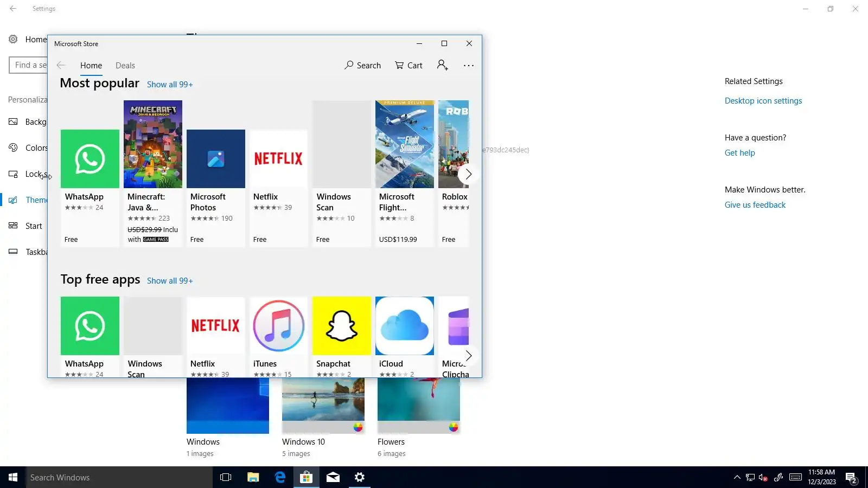Show hidden system tray icons
Viewport: 868px width, 488px height.
(737, 477)
